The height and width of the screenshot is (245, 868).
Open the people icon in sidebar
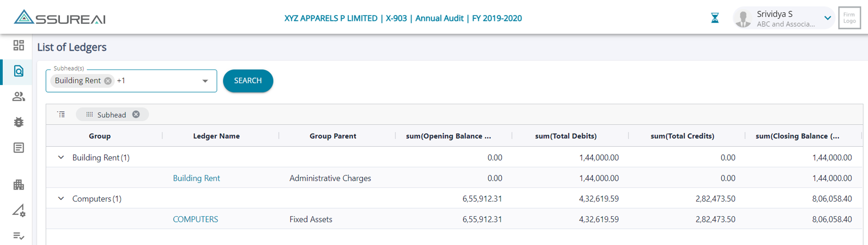click(x=18, y=97)
